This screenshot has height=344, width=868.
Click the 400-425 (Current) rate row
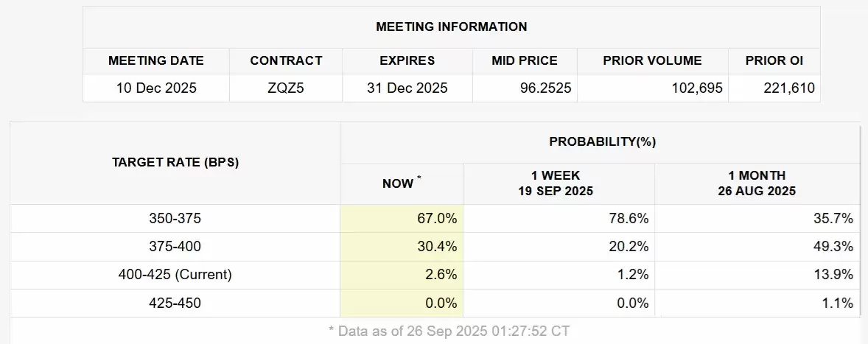coord(175,275)
